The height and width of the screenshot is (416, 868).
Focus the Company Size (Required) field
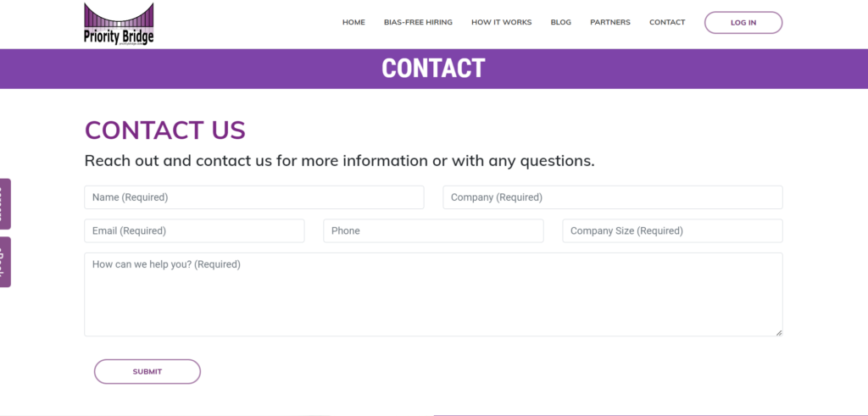click(672, 230)
